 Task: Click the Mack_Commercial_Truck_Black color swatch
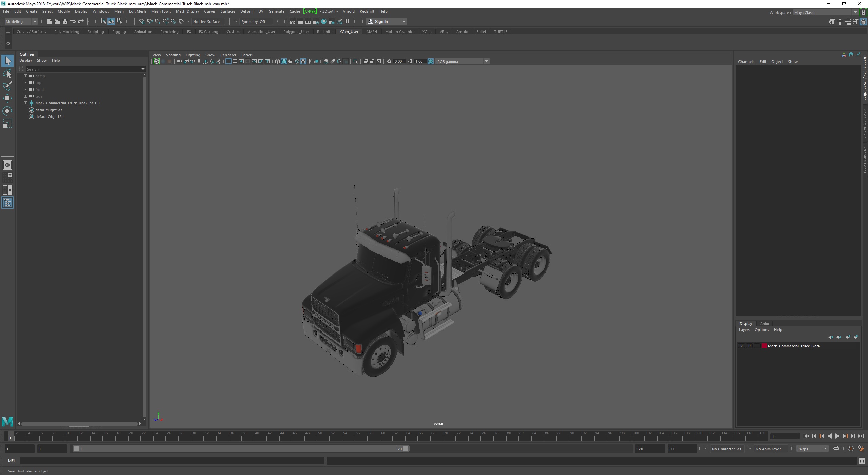pyautogui.click(x=763, y=346)
